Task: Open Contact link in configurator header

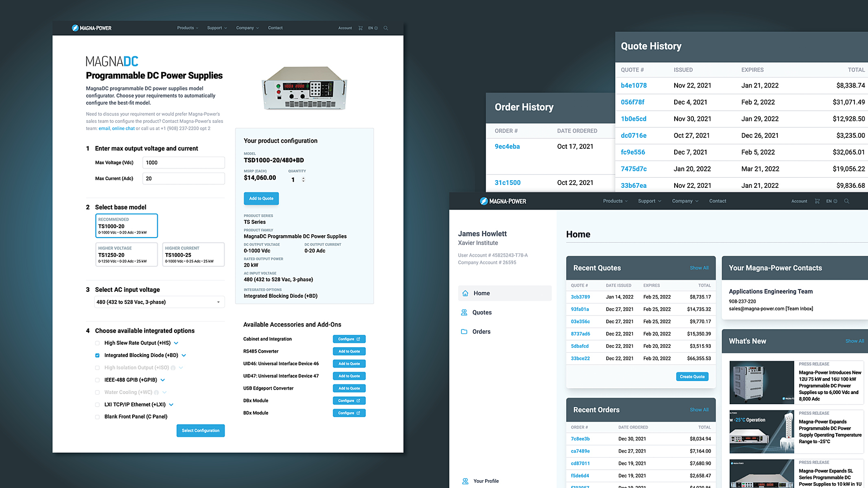Action: click(275, 28)
